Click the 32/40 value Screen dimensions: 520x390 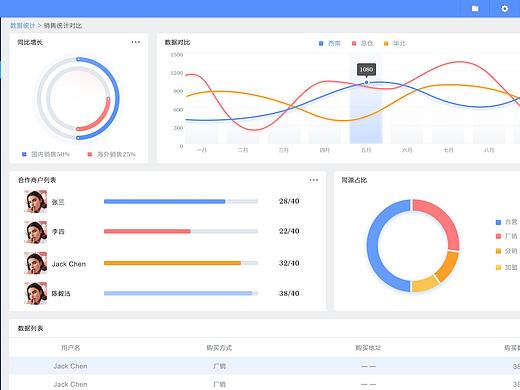[x=289, y=263]
